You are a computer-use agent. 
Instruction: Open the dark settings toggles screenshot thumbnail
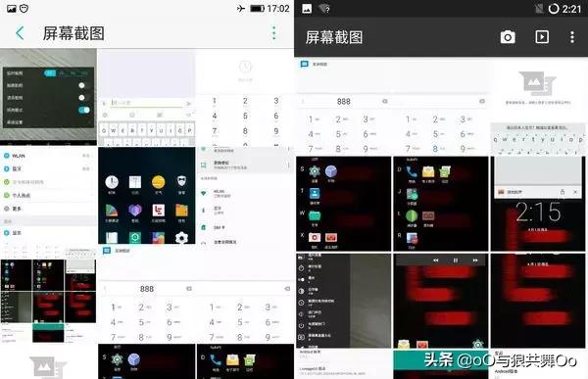[48, 97]
